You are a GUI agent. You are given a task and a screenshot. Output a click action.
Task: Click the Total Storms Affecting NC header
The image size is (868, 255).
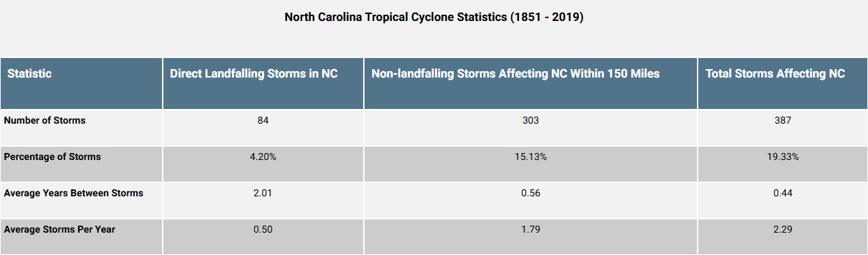(775, 73)
